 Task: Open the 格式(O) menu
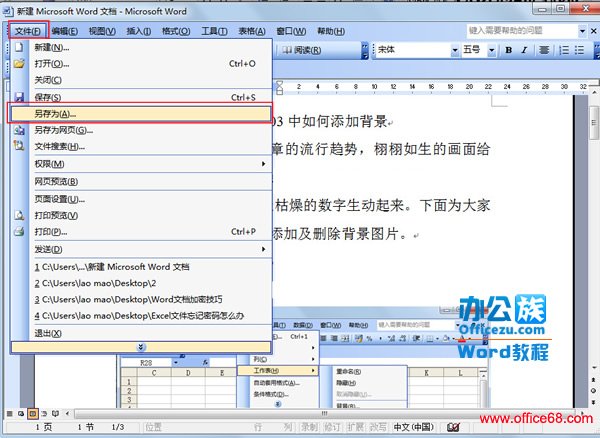tap(176, 31)
